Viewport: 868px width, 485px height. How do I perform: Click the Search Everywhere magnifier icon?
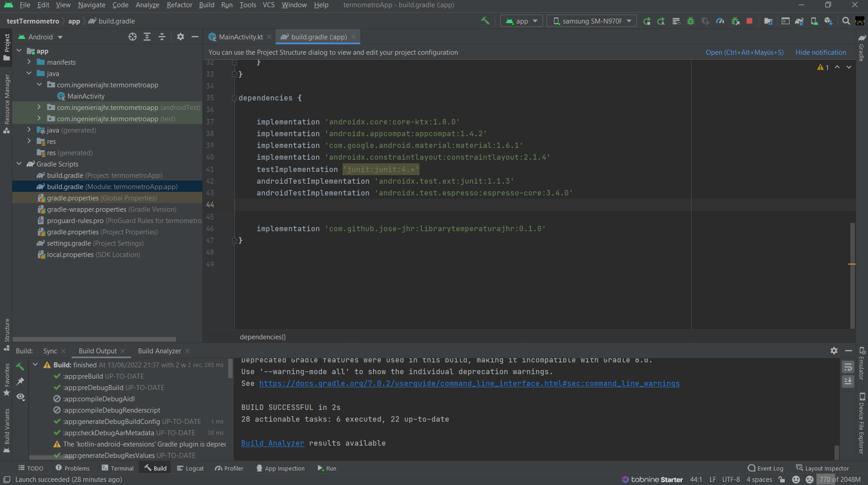(845, 21)
